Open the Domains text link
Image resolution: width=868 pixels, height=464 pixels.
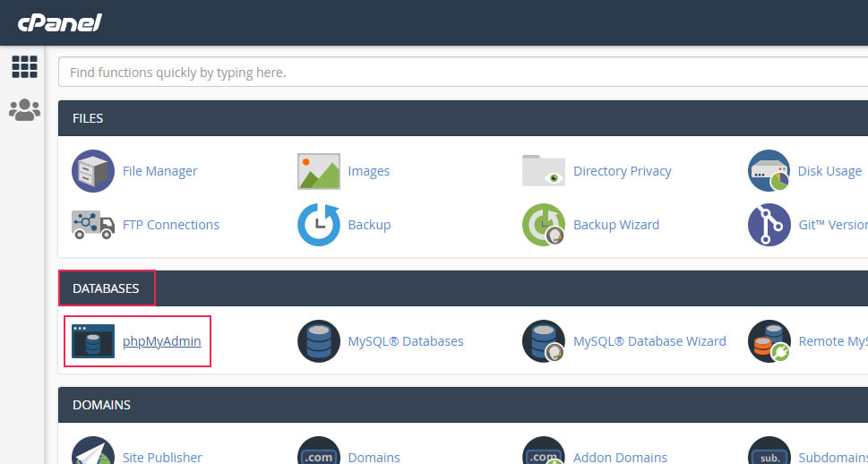pyautogui.click(x=374, y=458)
